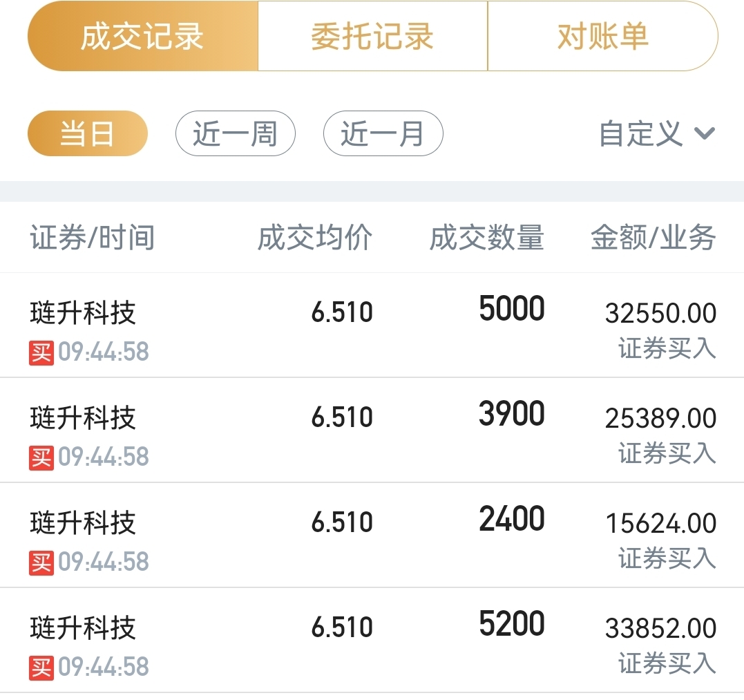Click the red 买 icon in the 3900 row
744x700 pixels.
(41, 457)
